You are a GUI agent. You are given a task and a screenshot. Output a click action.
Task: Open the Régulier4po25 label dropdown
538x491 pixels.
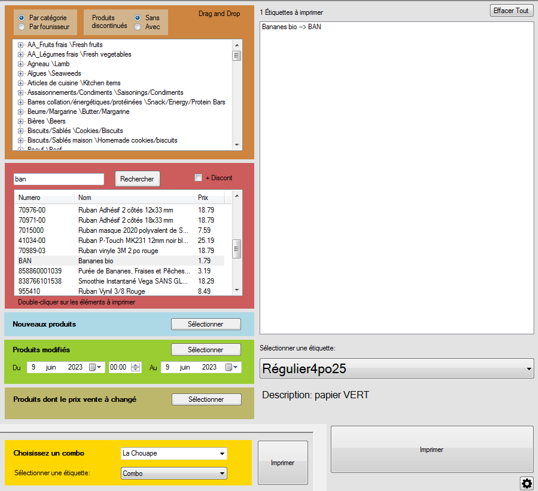click(x=397, y=369)
